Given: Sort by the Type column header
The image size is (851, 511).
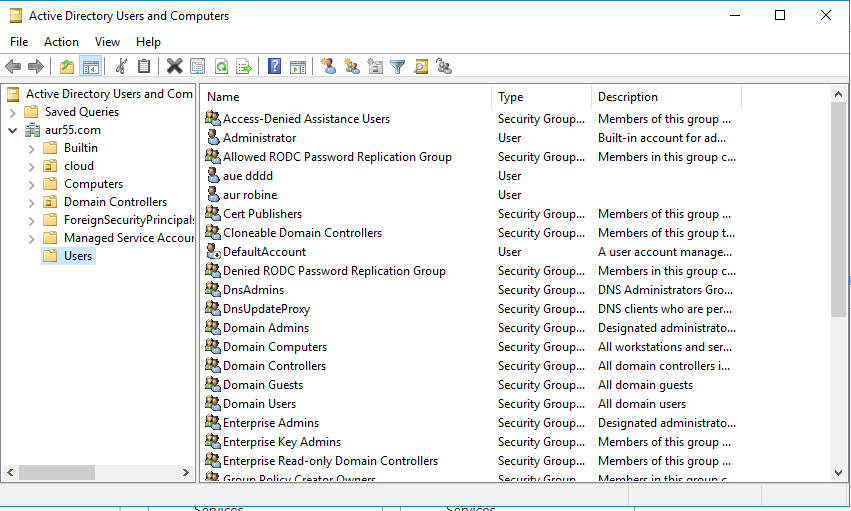Looking at the screenshot, I should pos(542,97).
